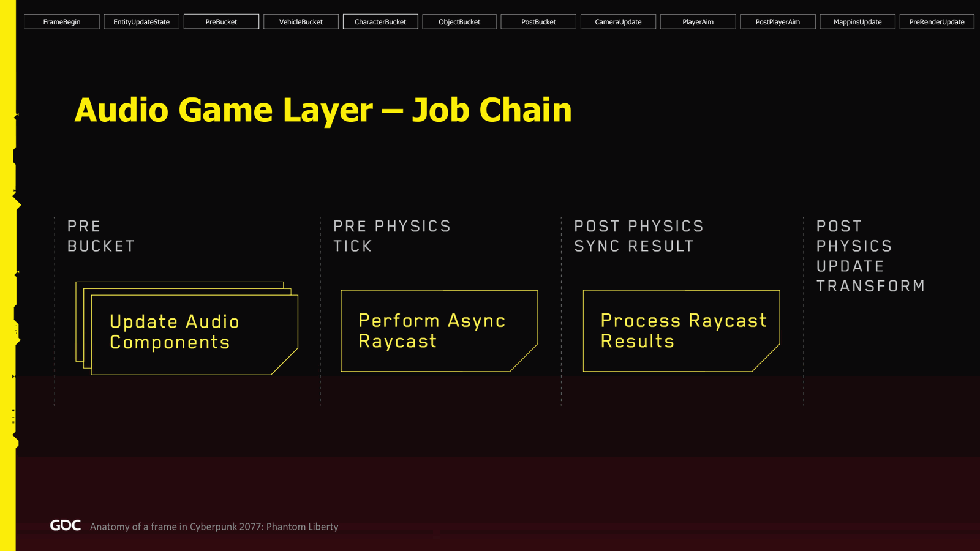Select the VehicleBucket stage box

[x=301, y=22]
